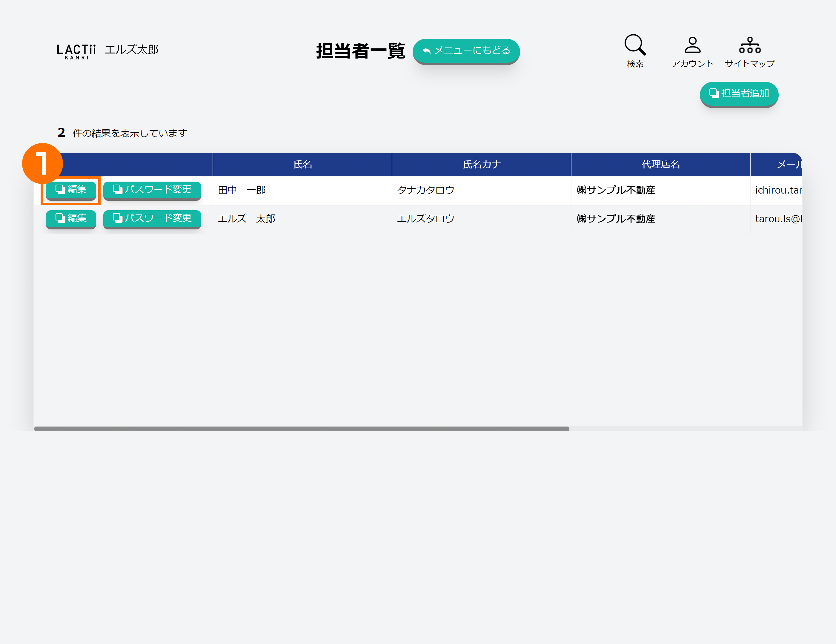The width and height of the screenshot is (836, 644).
Task: Click the 氏名カナ column header
Action: (482, 165)
